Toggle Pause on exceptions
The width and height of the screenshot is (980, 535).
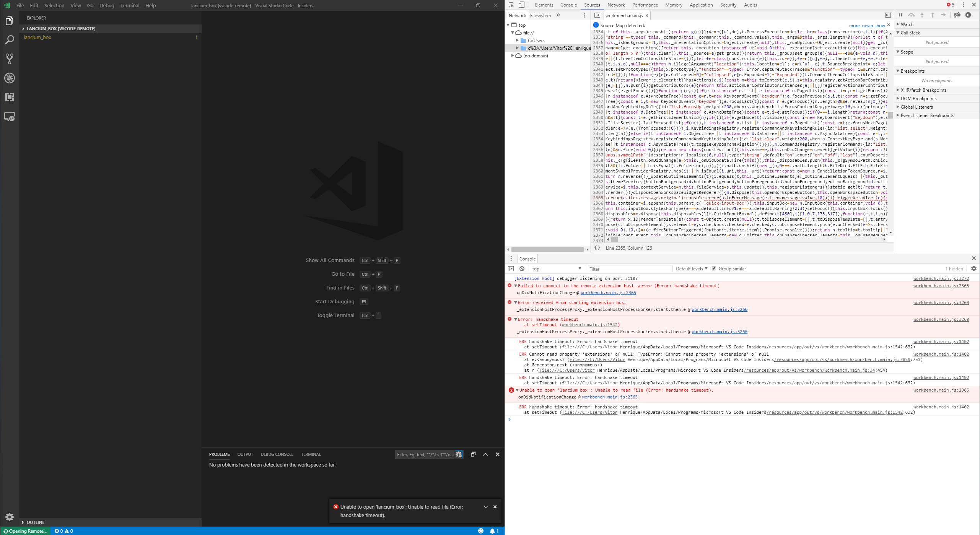pos(969,15)
